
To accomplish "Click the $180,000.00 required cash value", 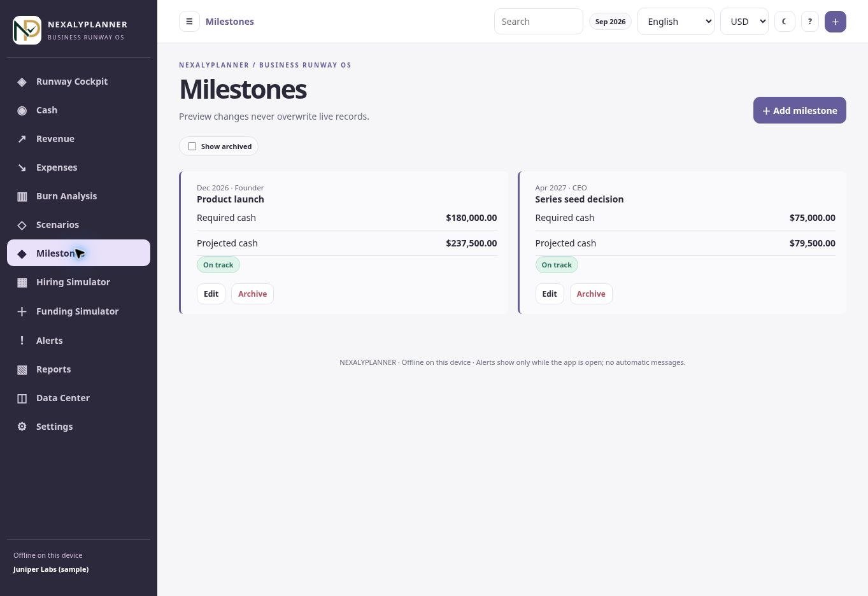I will click(471, 218).
